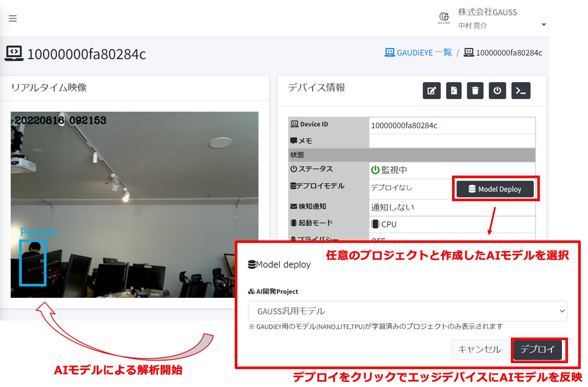Image resolution: width=588 pixels, height=387 pixels.
Task: Open the hamburger navigation menu
Action: click(x=13, y=18)
